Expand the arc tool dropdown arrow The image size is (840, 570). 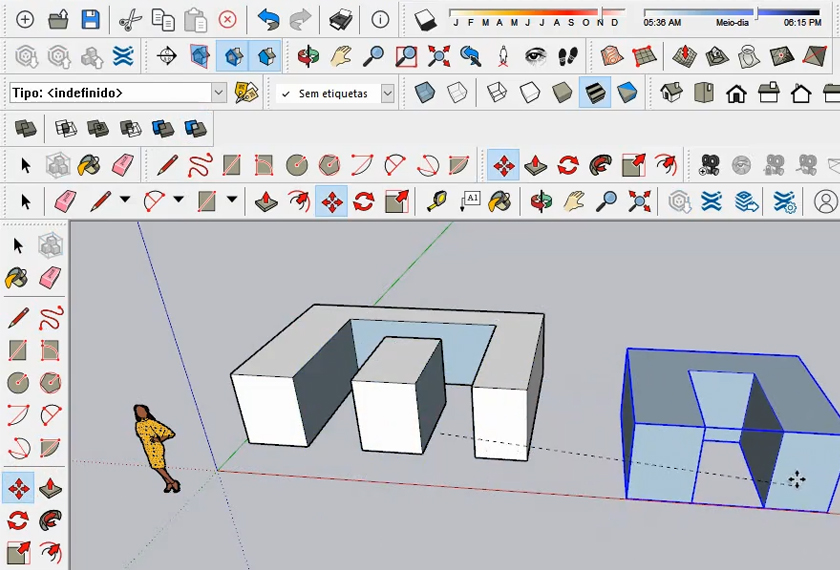click(178, 200)
